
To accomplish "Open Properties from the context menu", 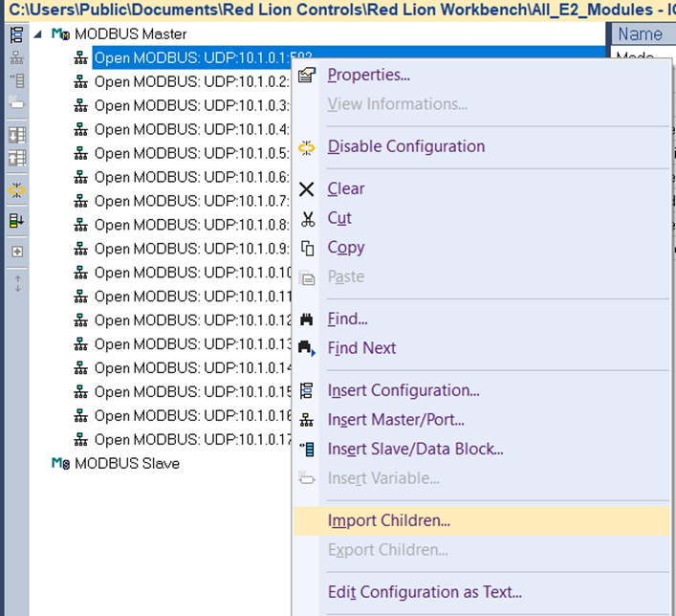I will click(482, 75).
